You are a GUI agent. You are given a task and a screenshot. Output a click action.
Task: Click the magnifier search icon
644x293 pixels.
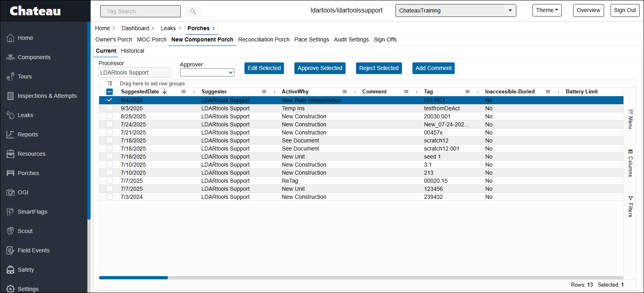(x=193, y=11)
